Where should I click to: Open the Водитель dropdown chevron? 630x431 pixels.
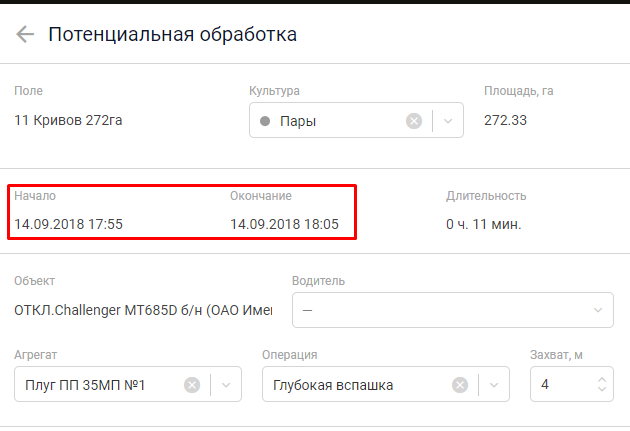click(597, 310)
